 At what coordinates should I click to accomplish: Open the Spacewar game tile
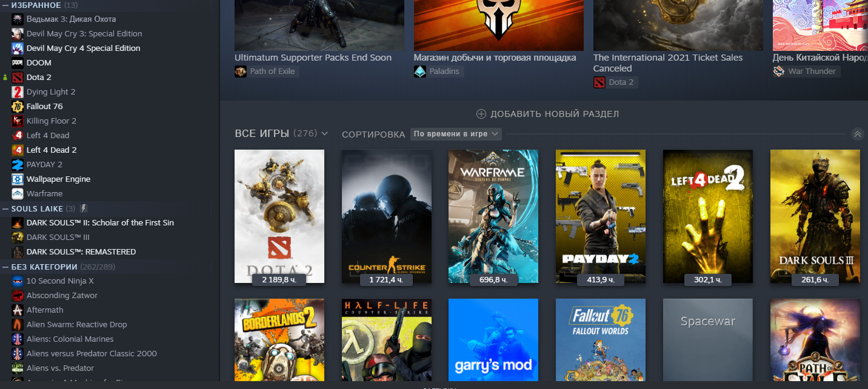(708, 340)
